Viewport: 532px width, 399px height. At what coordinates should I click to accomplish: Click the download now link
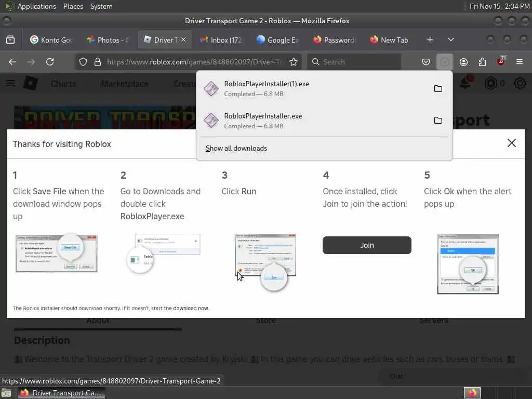tap(191, 308)
